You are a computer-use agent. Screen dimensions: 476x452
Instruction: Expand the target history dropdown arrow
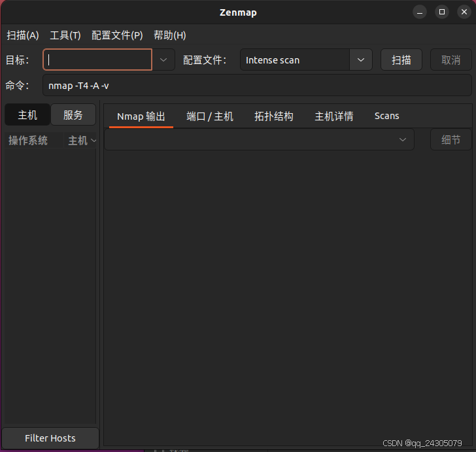pos(163,60)
